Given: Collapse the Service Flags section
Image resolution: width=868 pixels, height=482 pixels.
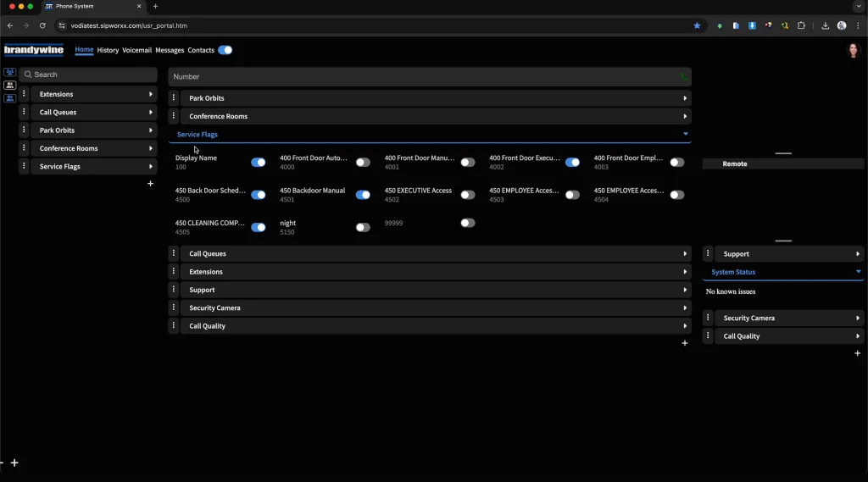Looking at the screenshot, I should click(685, 134).
